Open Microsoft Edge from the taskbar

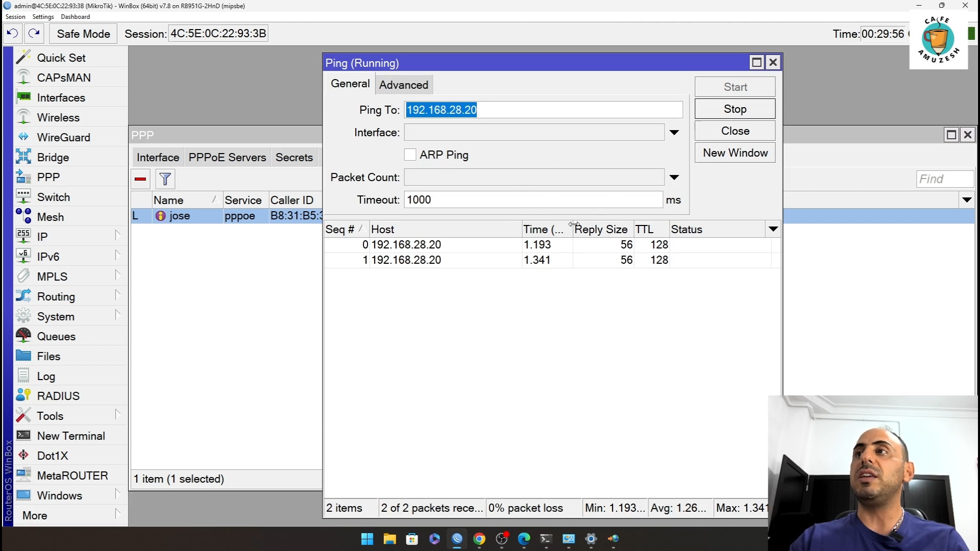pos(524,539)
